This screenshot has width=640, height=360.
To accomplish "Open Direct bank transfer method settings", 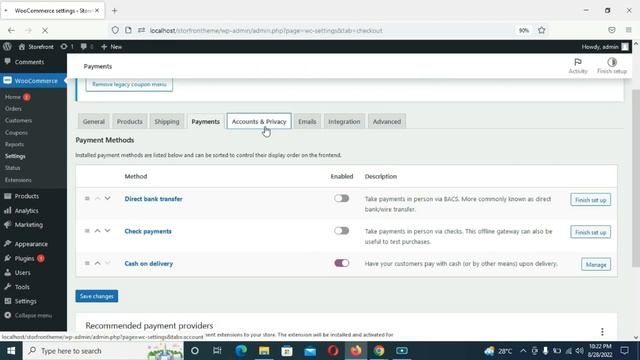I will [x=153, y=199].
